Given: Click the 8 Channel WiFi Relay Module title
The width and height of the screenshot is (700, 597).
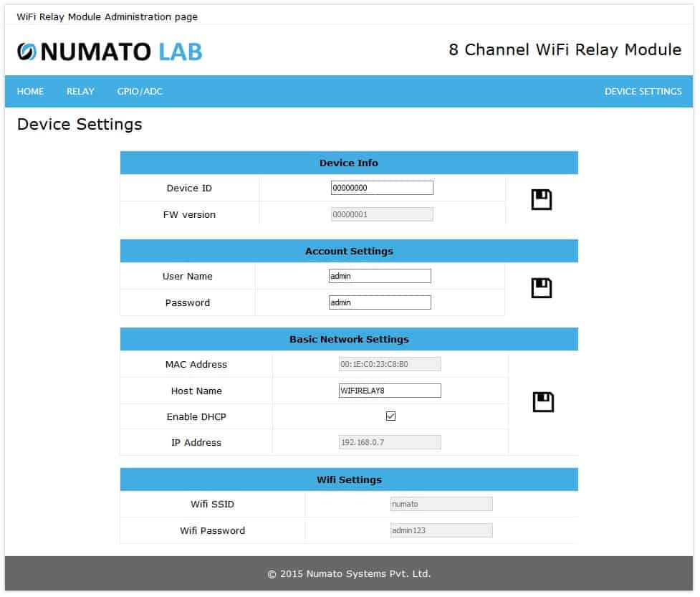Looking at the screenshot, I should [564, 50].
